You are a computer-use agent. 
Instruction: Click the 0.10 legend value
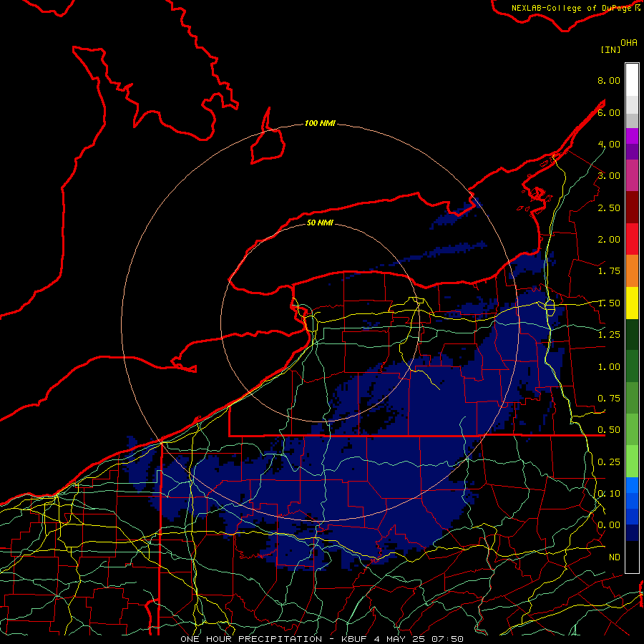pyautogui.click(x=609, y=494)
